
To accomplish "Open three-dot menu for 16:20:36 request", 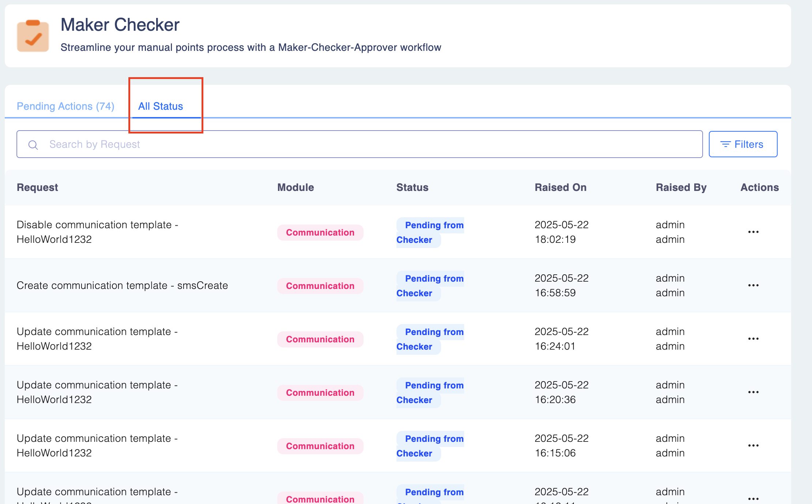I will pos(753,392).
